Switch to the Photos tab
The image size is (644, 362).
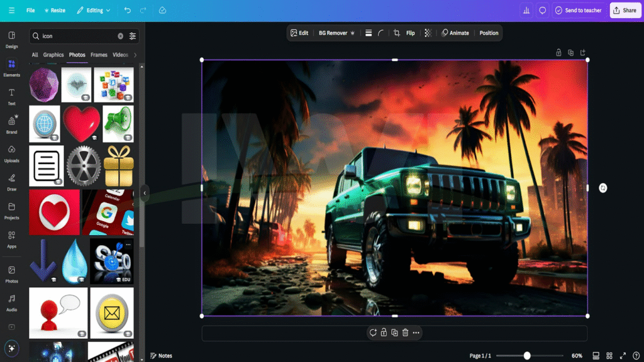point(77,55)
